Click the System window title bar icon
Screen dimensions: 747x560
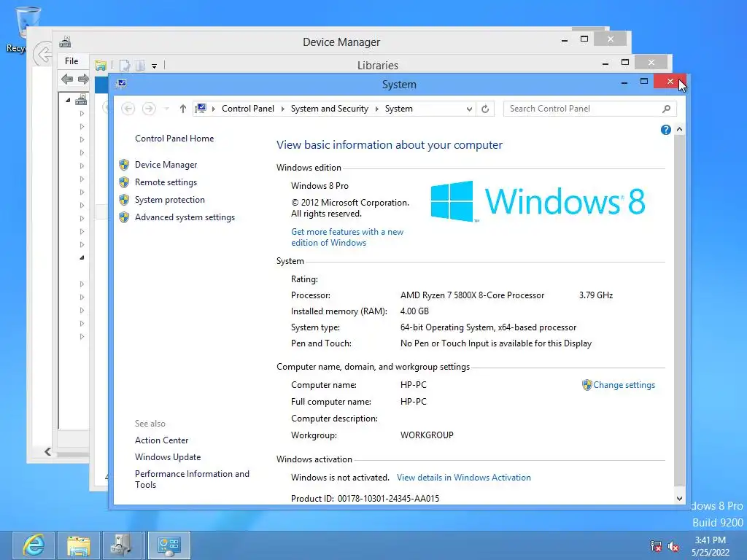coord(122,83)
